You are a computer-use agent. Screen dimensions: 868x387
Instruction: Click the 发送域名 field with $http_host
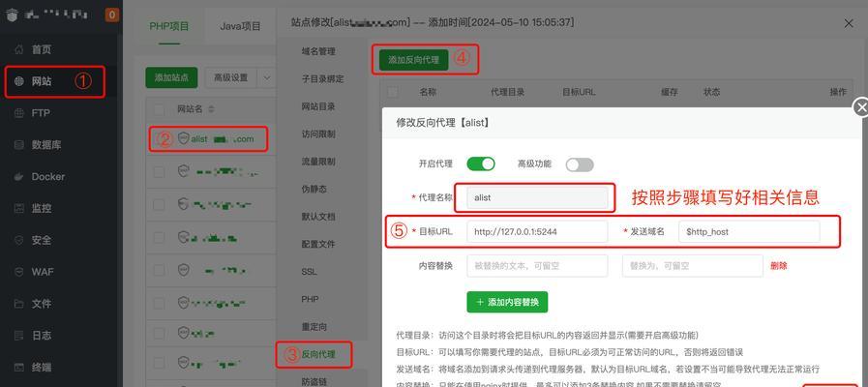[749, 232]
